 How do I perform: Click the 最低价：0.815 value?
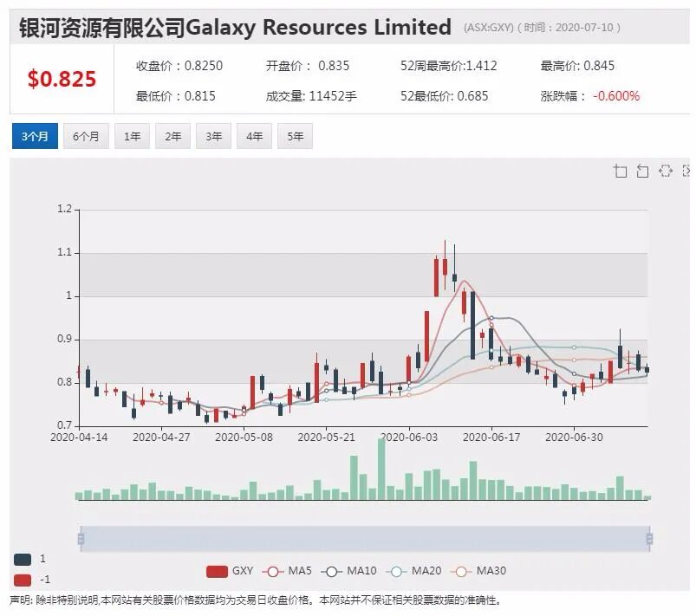point(176,96)
